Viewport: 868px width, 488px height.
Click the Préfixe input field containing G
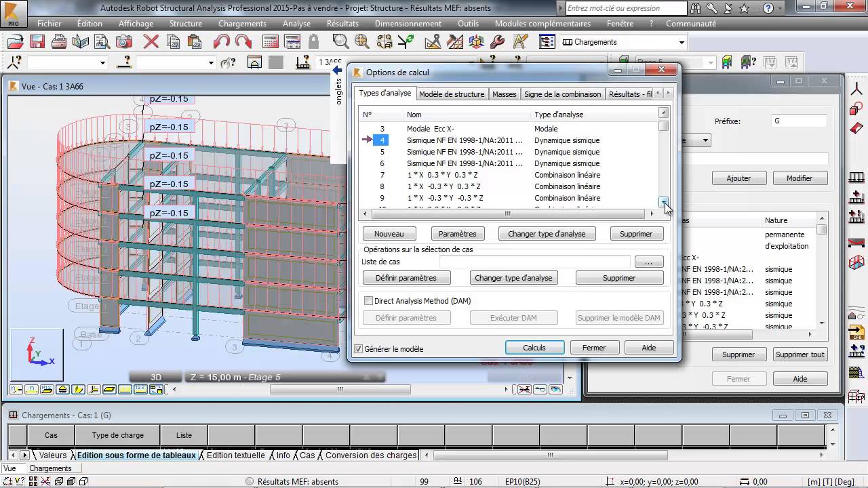(799, 121)
